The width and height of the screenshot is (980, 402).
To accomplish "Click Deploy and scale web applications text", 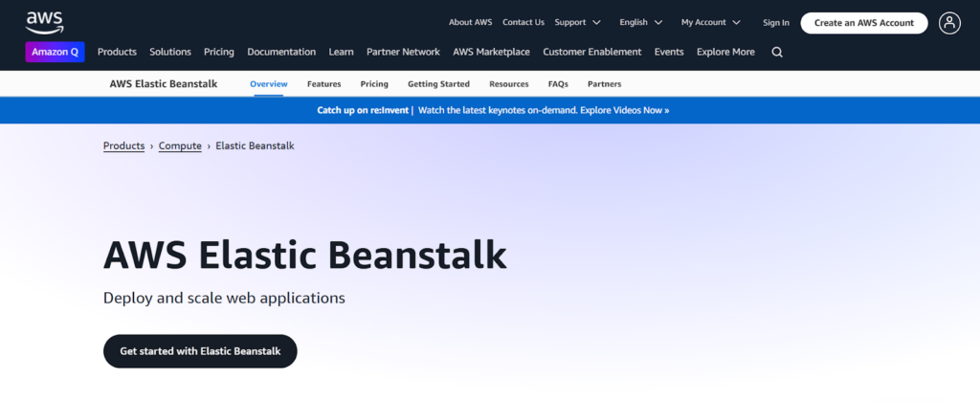I will 224,299.
